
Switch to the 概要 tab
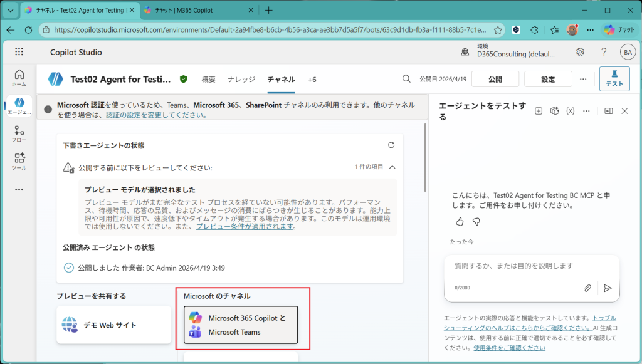209,80
